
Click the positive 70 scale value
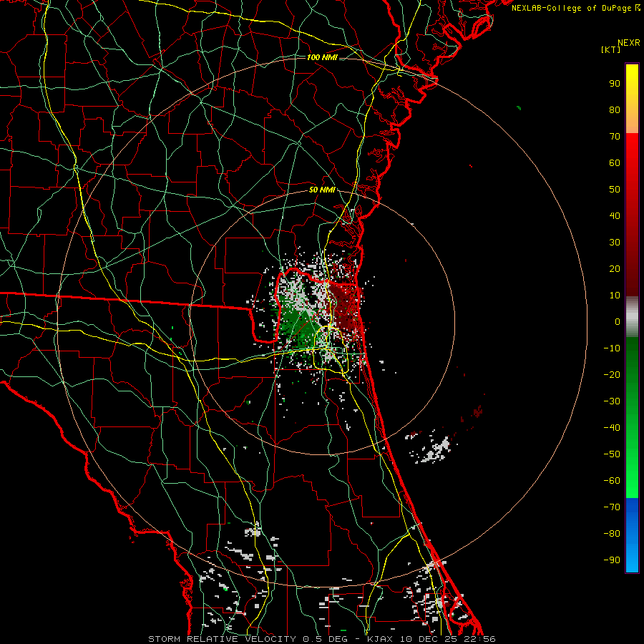coord(615,137)
